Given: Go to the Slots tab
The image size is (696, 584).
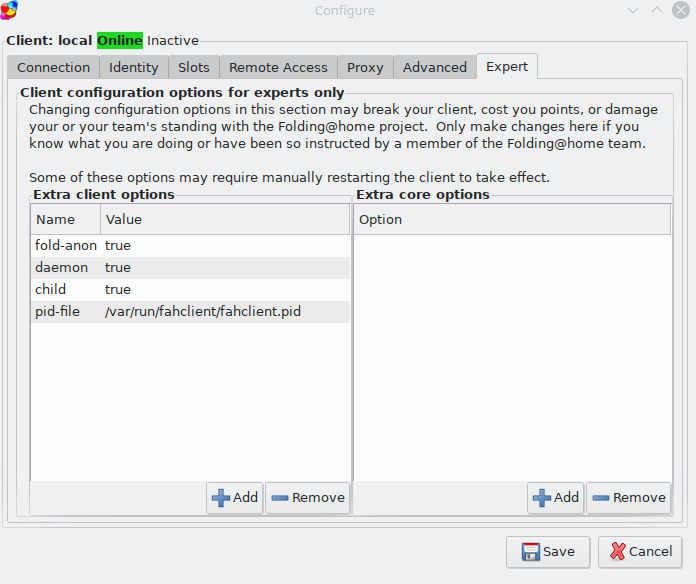Looking at the screenshot, I should [x=194, y=67].
